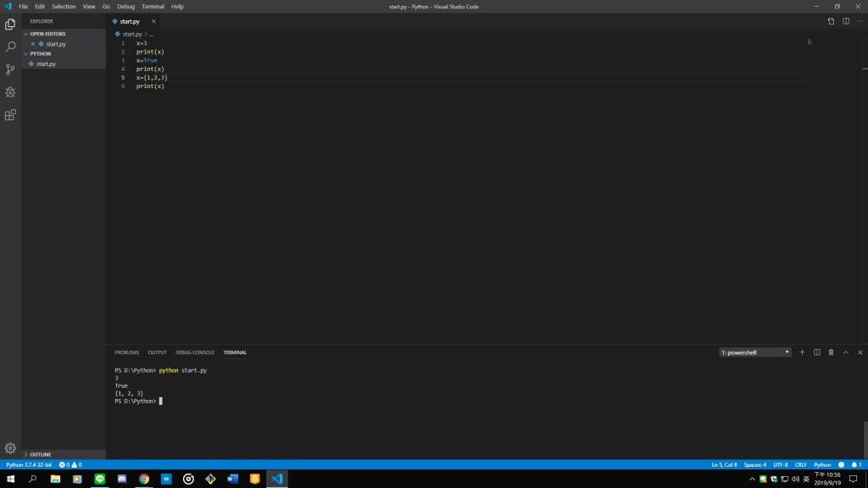Open the Source Control view
The height and width of the screenshot is (488, 868).
[x=10, y=69]
